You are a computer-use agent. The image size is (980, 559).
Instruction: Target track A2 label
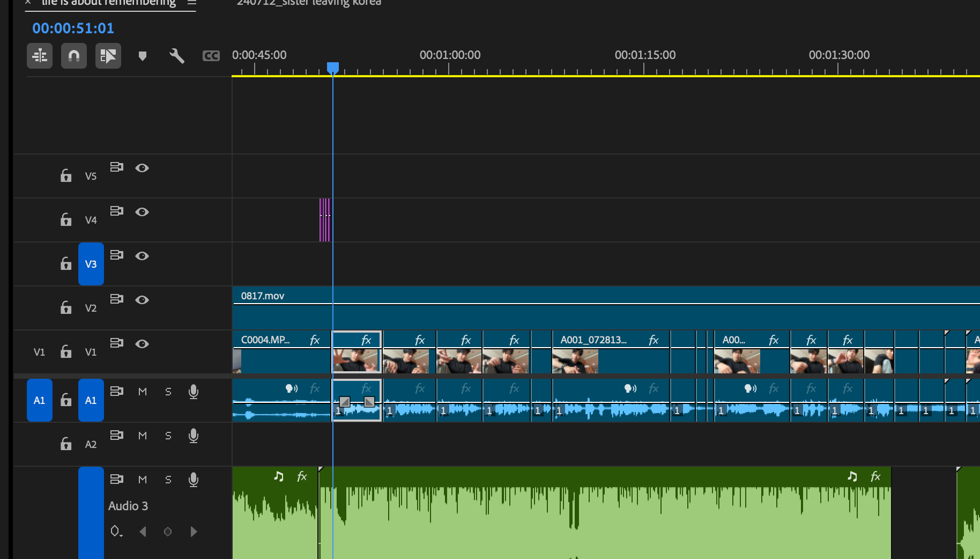[91, 444]
